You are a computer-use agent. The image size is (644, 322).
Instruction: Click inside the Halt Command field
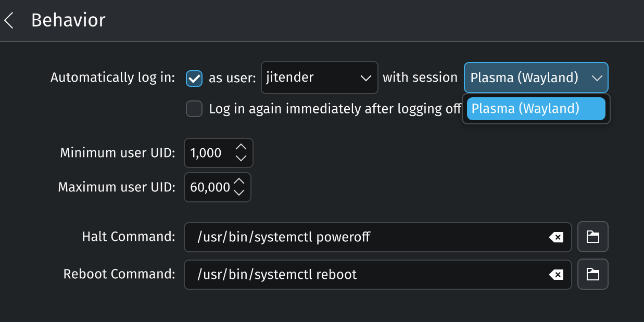(x=364, y=238)
